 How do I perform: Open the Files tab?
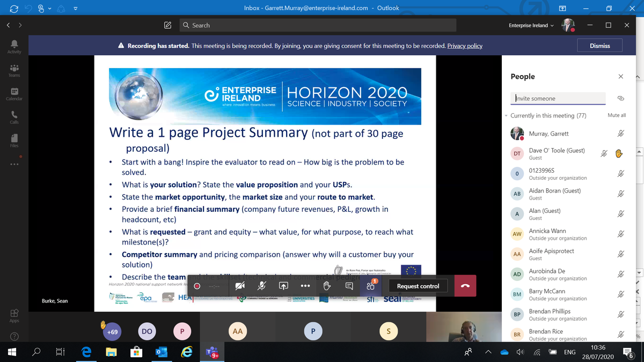pos(14,141)
